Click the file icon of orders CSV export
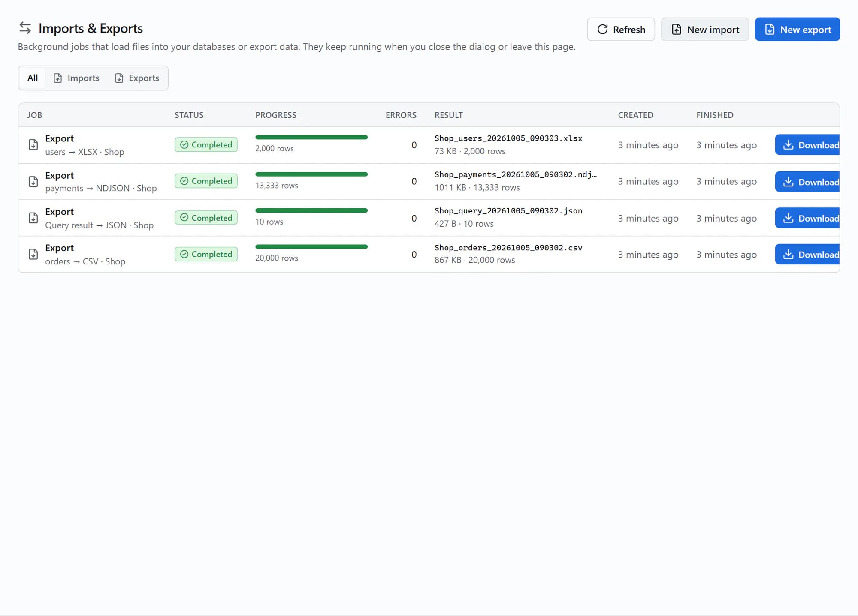The image size is (858, 616). pos(33,254)
